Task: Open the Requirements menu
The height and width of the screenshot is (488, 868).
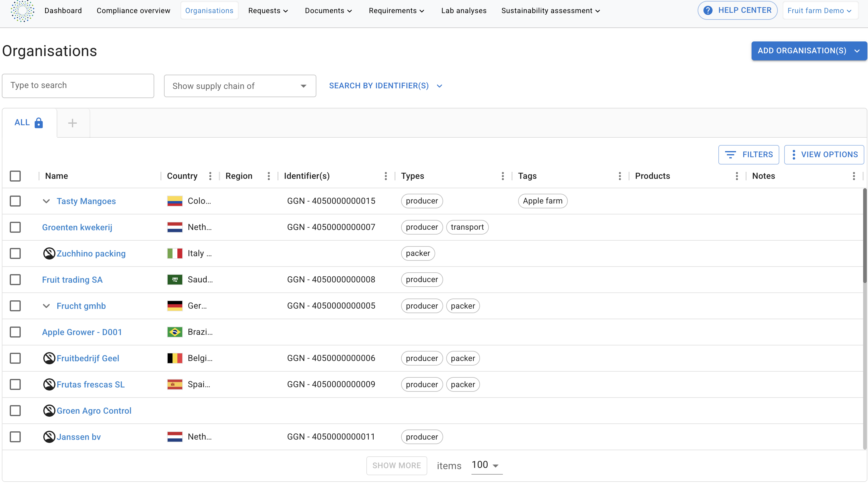Action: tap(396, 10)
